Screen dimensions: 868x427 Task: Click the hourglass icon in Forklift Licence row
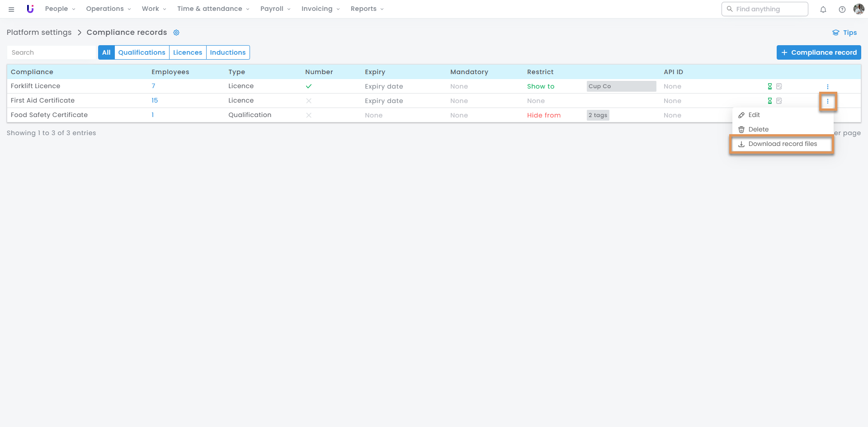(769, 86)
